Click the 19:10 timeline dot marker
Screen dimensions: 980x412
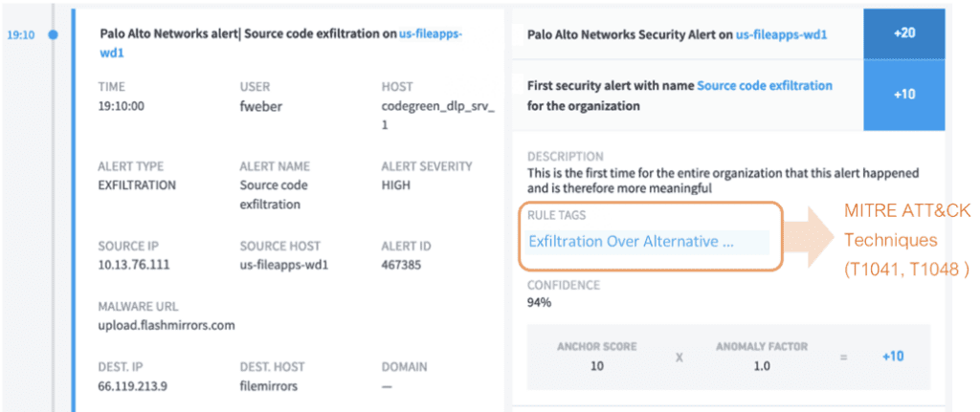click(x=53, y=34)
